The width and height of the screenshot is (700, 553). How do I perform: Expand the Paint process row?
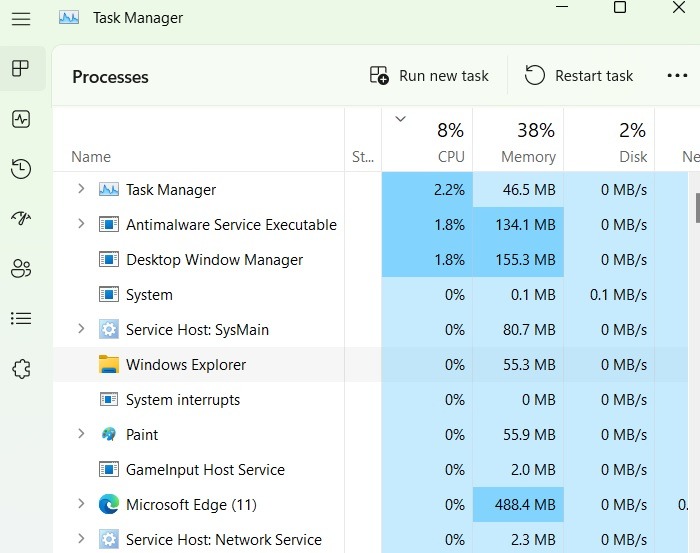point(81,433)
